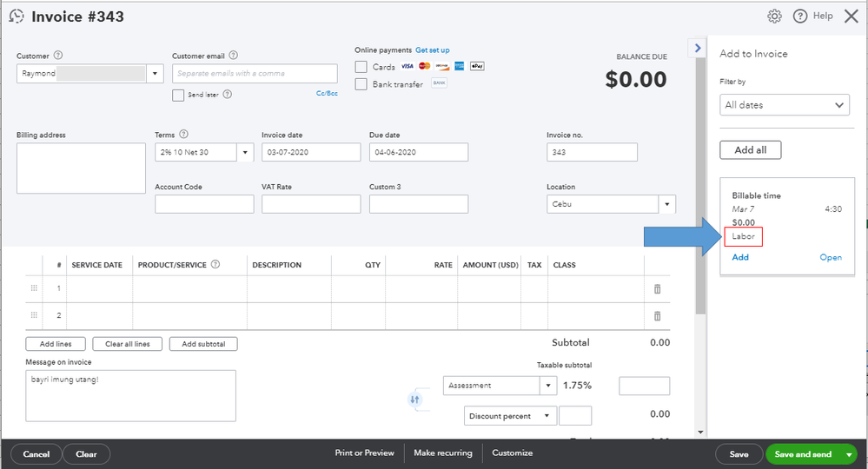
Task: Add the billable time to invoice
Action: 740,257
